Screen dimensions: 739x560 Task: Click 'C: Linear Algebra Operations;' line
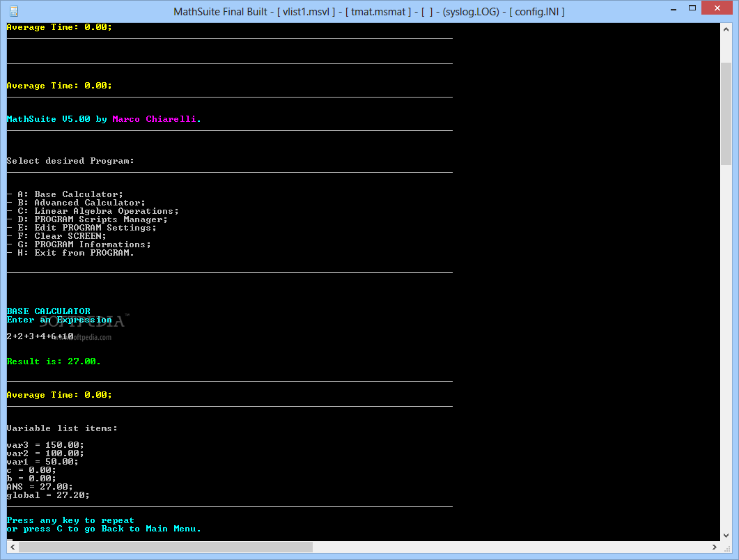[93, 211]
